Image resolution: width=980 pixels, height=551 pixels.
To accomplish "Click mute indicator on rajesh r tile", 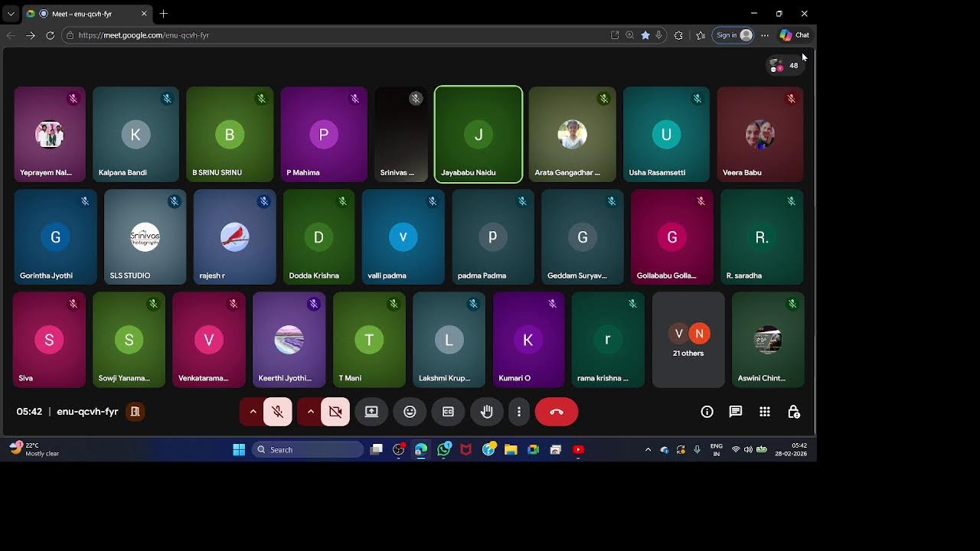I will (264, 201).
